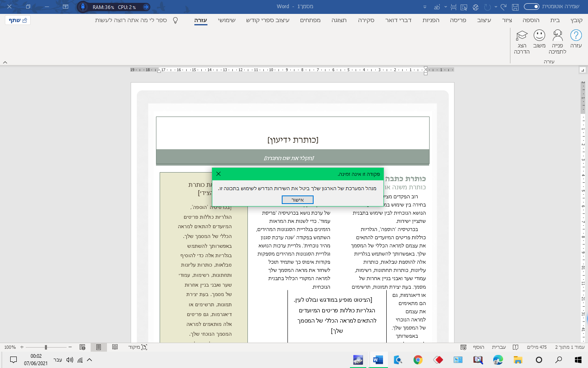Screen dimensions: 588x368
Task: Open File Explorer from the taskbar
Action: [518, 360]
